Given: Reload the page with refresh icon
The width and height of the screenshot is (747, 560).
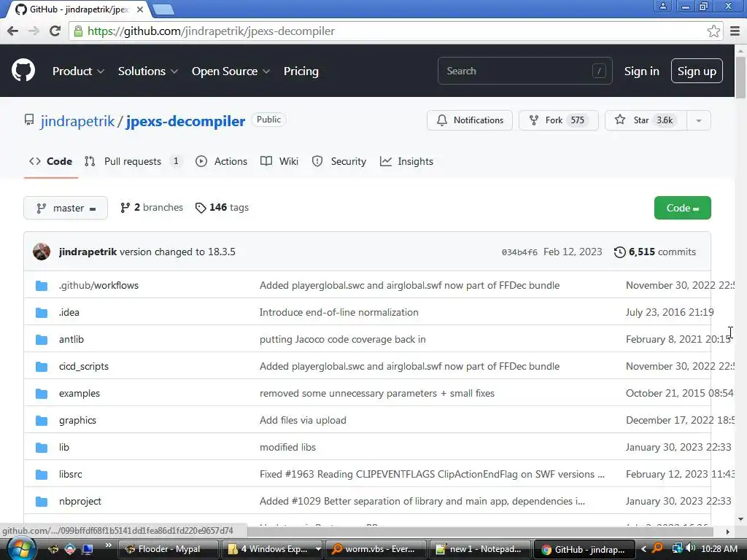Looking at the screenshot, I should pos(55,31).
